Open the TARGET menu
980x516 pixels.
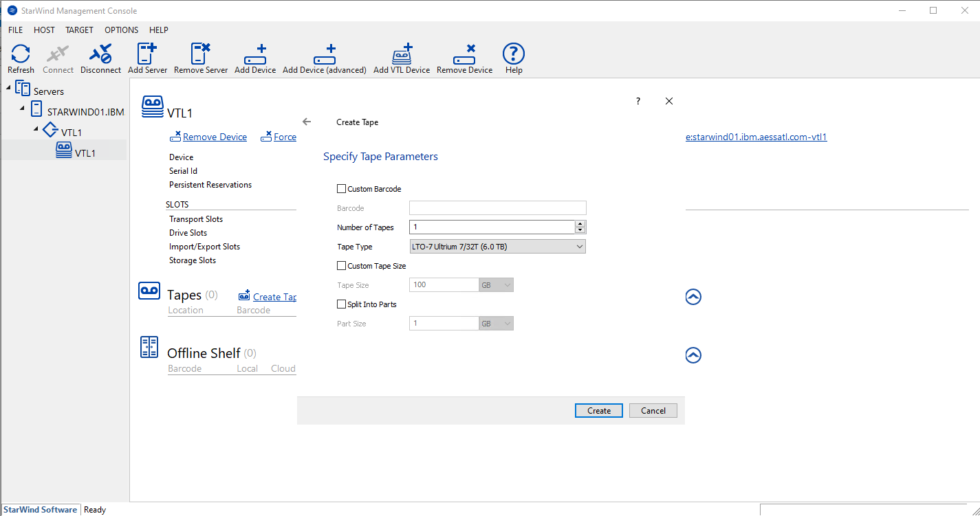point(79,30)
